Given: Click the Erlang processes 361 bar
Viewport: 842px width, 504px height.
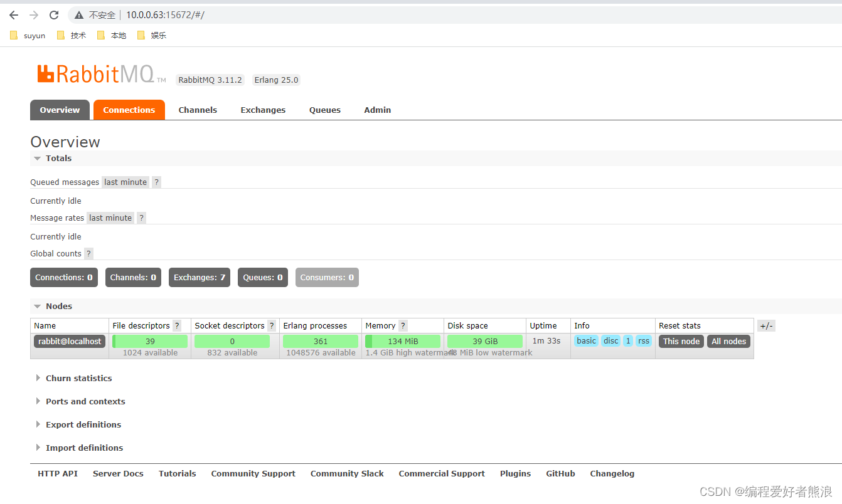Looking at the screenshot, I should pos(321,342).
